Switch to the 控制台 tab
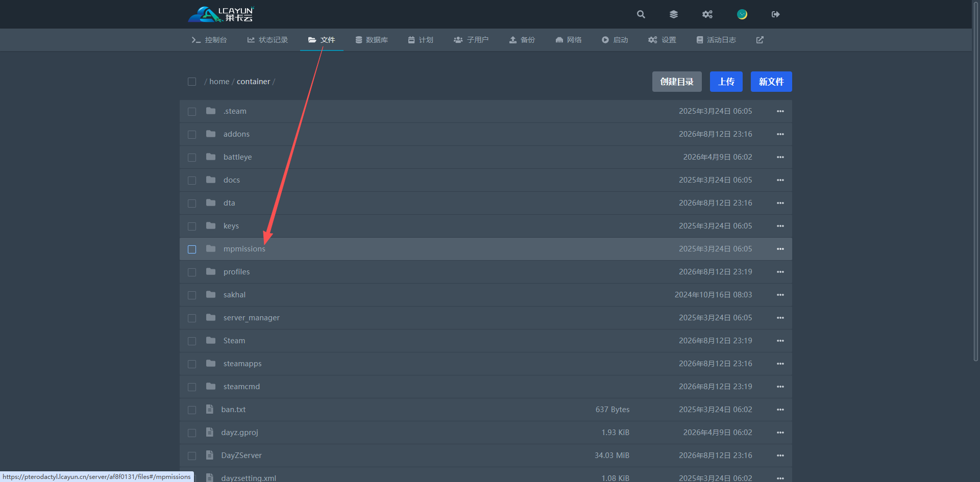 209,40
